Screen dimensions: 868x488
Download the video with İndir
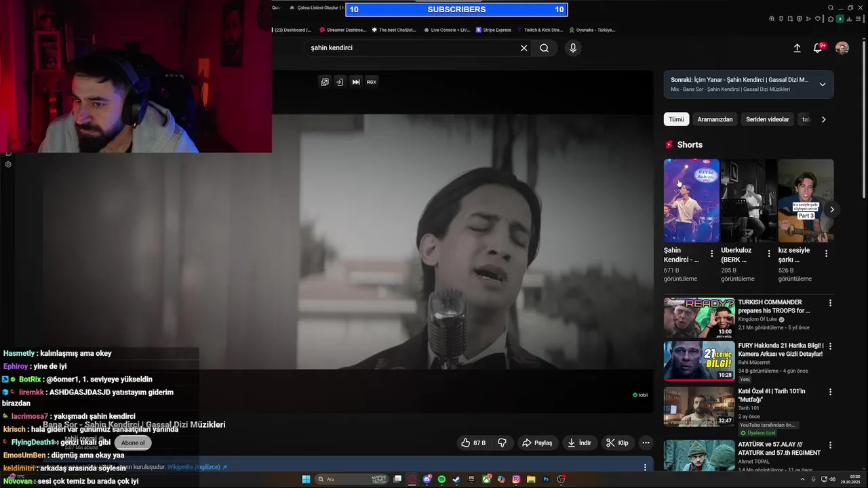[x=579, y=443]
